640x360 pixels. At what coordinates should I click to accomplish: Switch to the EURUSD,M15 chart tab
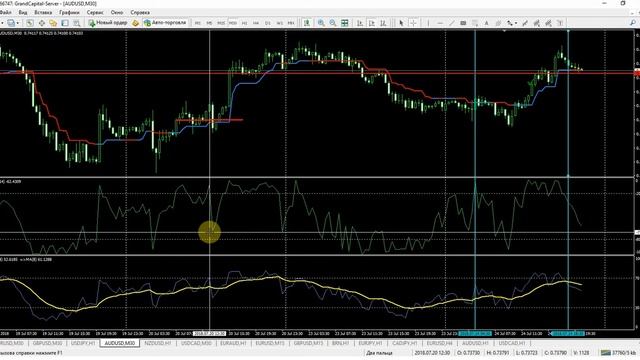pyautogui.click(x=270, y=343)
